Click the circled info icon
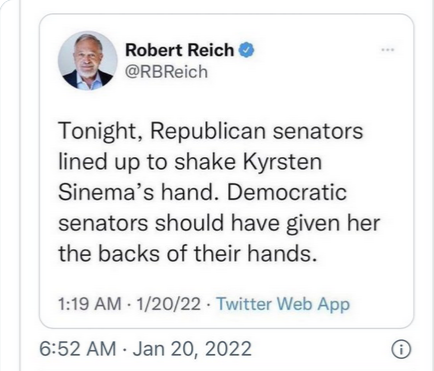Viewport: 434px width, 371px height. coord(401,350)
